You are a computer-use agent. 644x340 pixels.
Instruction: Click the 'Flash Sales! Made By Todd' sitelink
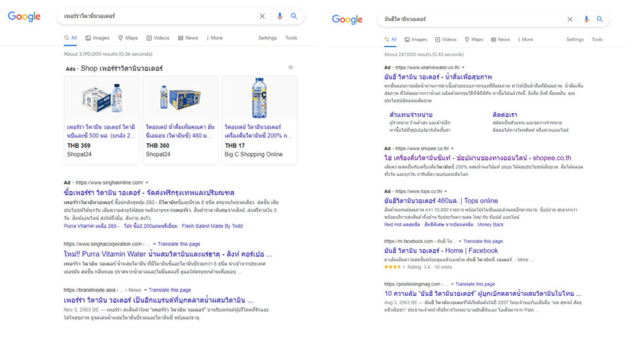tap(212, 226)
